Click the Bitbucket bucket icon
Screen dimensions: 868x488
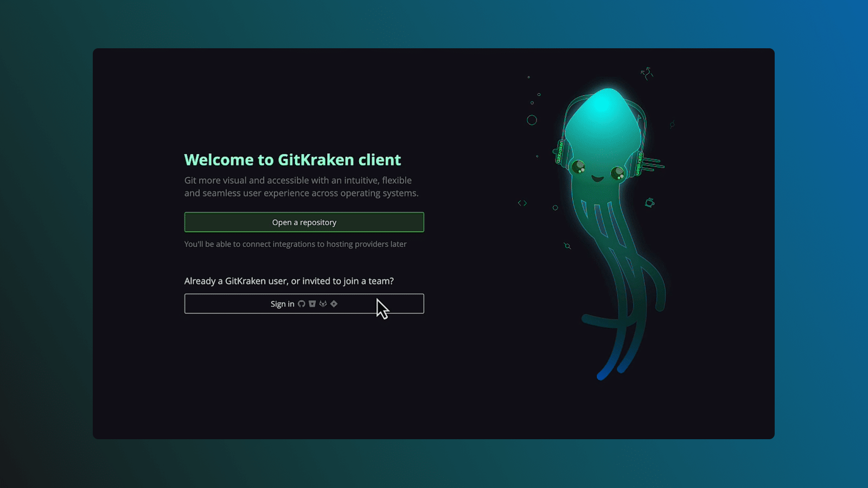(x=312, y=304)
